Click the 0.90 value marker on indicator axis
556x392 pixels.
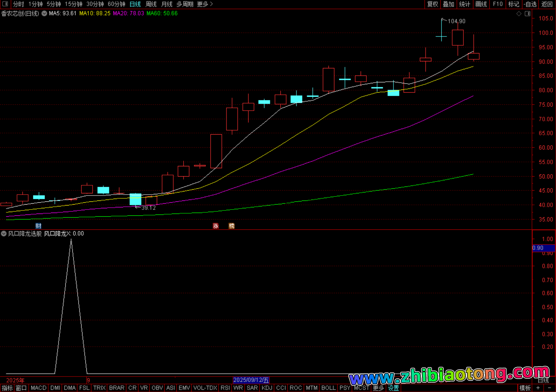click(543, 248)
